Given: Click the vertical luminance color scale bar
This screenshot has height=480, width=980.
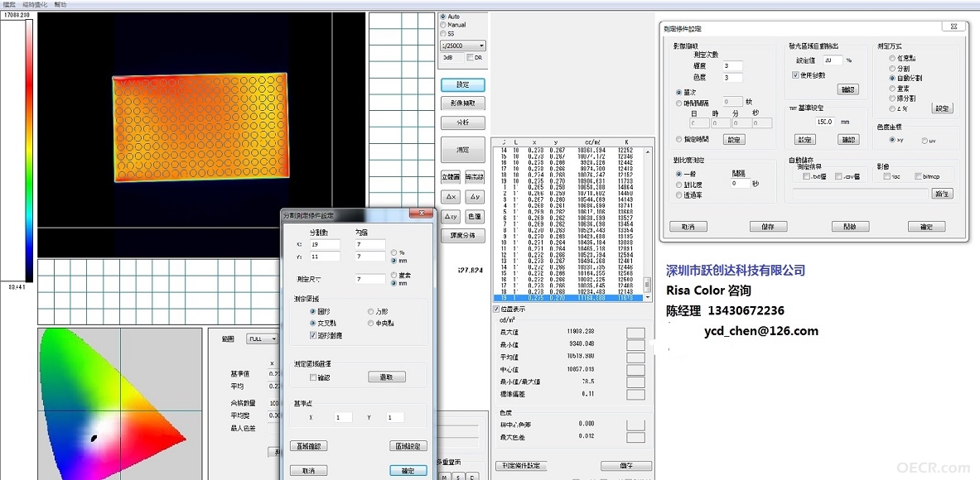Looking at the screenshot, I should (x=29, y=151).
